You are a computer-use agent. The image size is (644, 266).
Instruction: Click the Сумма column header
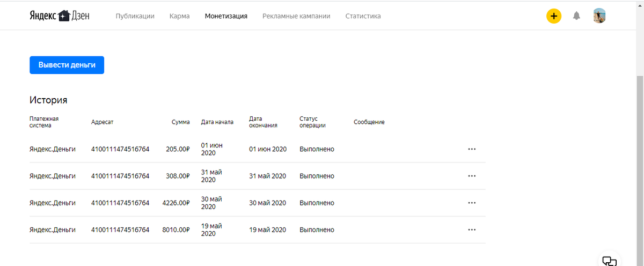point(180,122)
